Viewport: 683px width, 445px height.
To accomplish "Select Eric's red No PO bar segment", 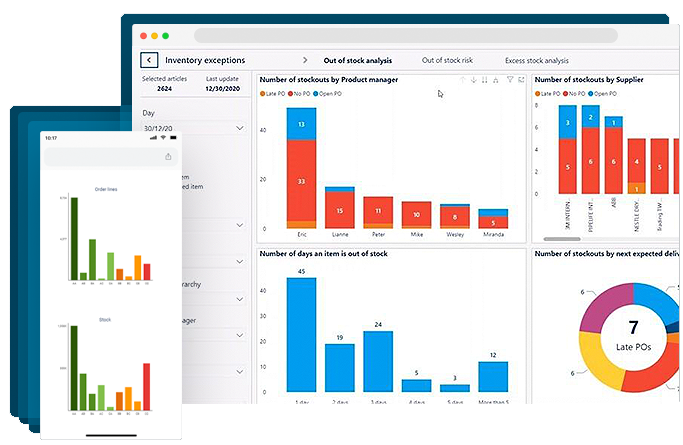I will click(301, 180).
